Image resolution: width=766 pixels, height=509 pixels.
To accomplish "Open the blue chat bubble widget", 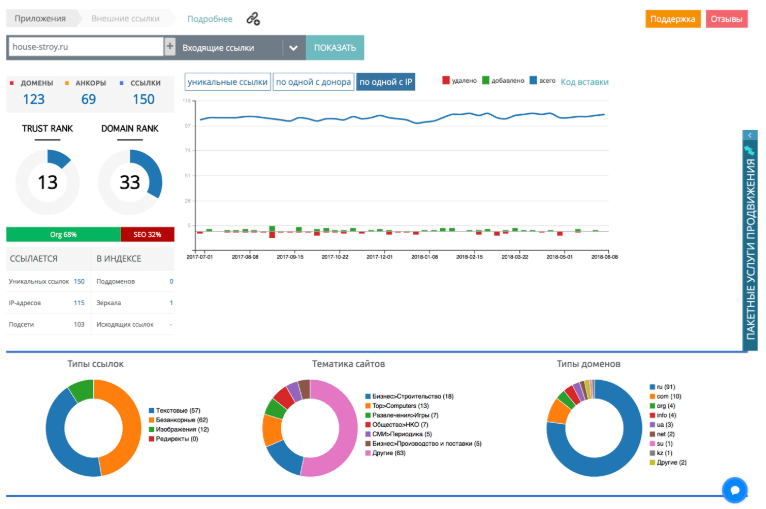I will coord(734,489).
